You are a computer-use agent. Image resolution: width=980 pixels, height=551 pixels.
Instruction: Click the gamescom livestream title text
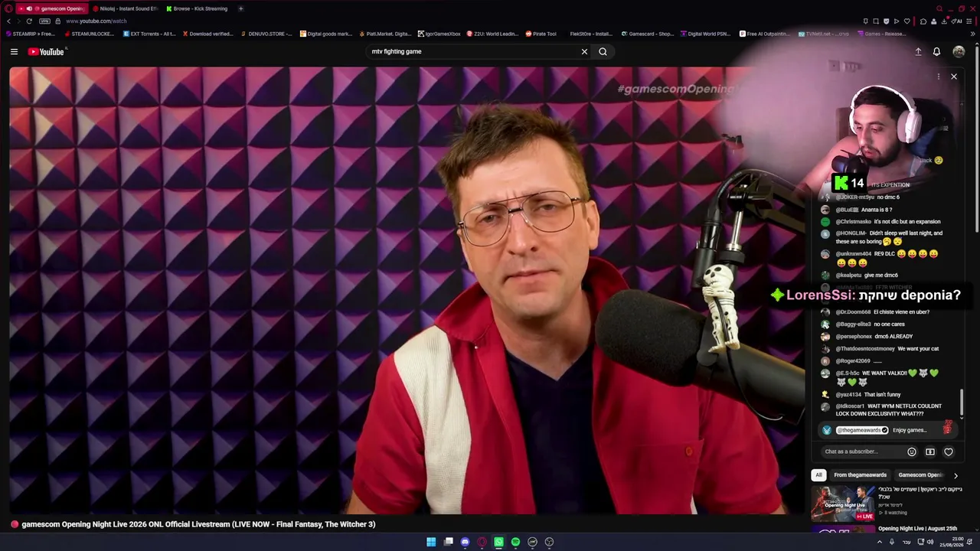coord(198,524)
